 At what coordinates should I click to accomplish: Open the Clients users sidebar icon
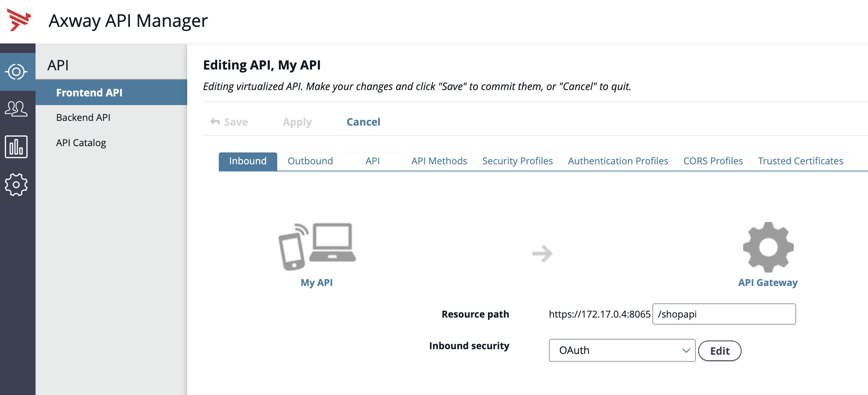click(x=16, y=109)
